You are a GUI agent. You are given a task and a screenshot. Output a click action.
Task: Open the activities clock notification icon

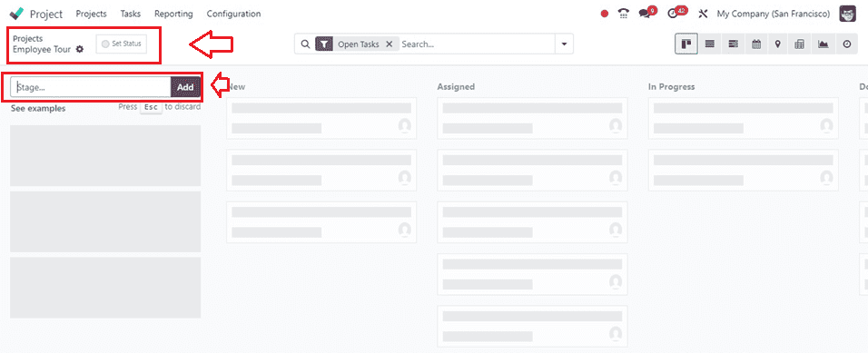[676, 14]
